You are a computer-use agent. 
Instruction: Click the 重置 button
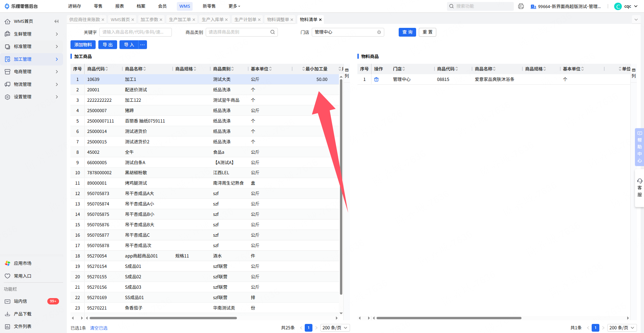428,32
